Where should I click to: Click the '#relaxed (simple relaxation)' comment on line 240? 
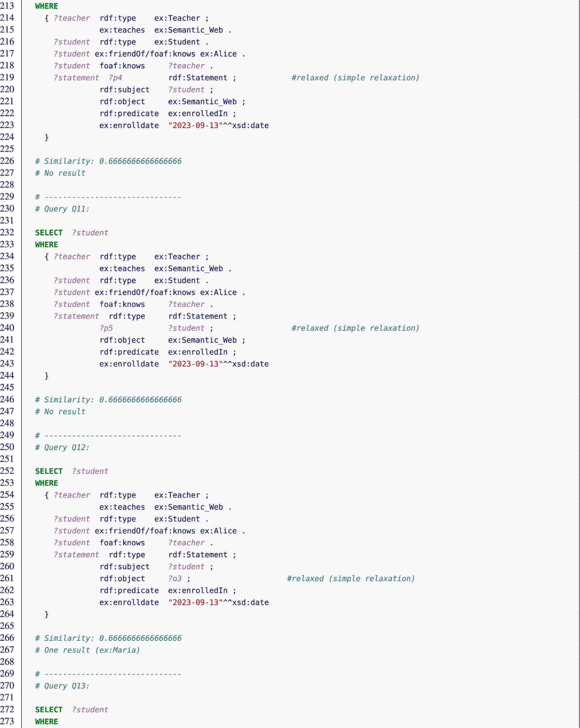(x=355, y=328)
